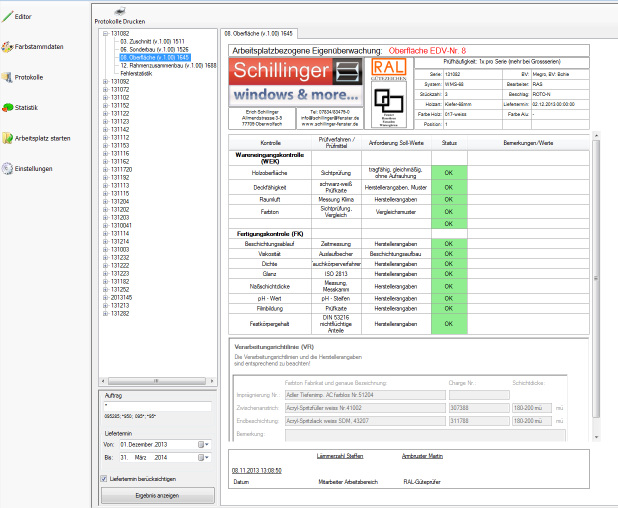Click the tree's horizontal scrollbar

coord(155,383)
